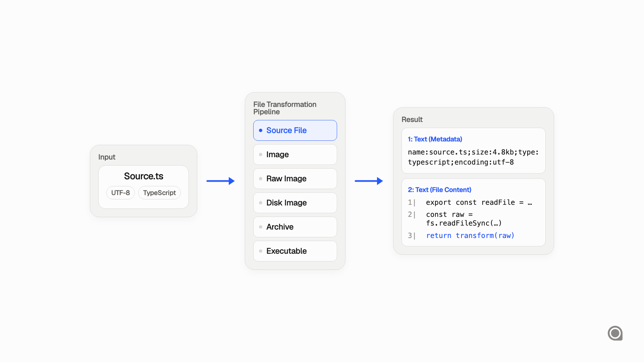Image resolution: width=644 pixels, height=362 pixels.
Task: Click the File Transformation Pipeline header
Action: tap(284, 108)
